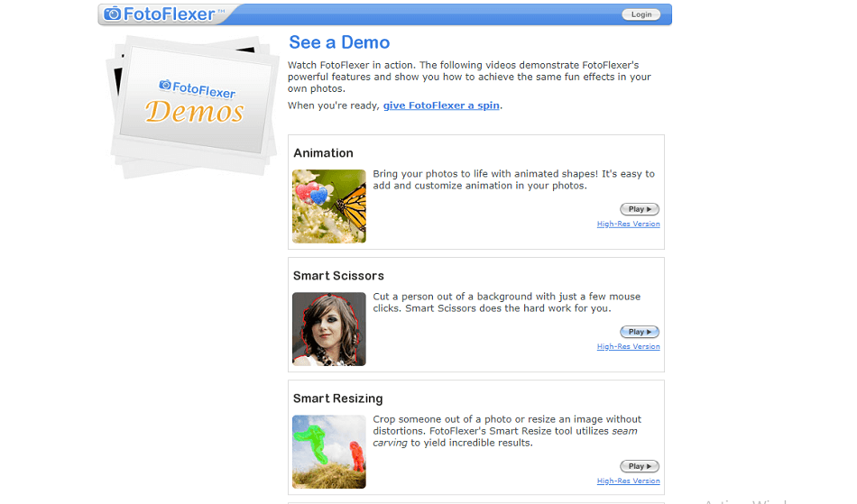This screenshot has height=504, width=857.
Task: Play the Animation demo video
Action: (640, 209)
